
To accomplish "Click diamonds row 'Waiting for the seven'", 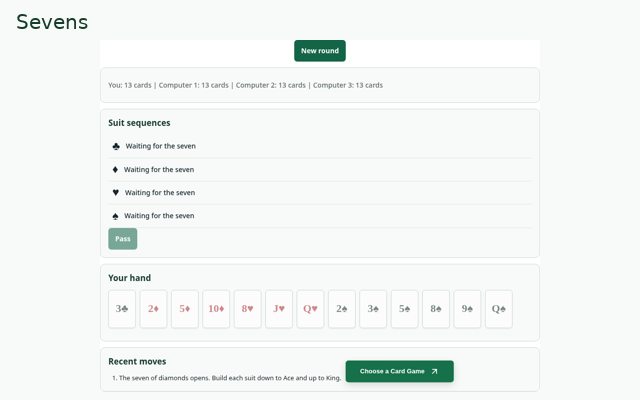I will click(x=159, y=169).
